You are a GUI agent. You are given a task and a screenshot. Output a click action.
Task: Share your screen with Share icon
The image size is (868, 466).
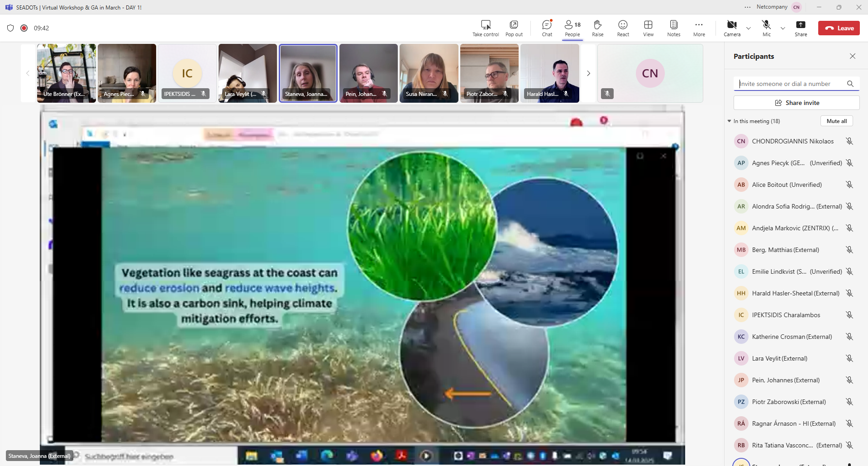point(801,28)
